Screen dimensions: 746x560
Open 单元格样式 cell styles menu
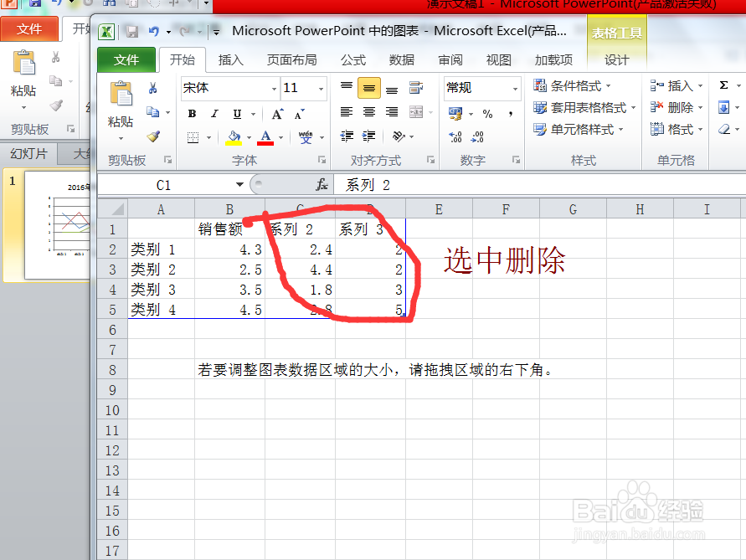click(578, 129)
